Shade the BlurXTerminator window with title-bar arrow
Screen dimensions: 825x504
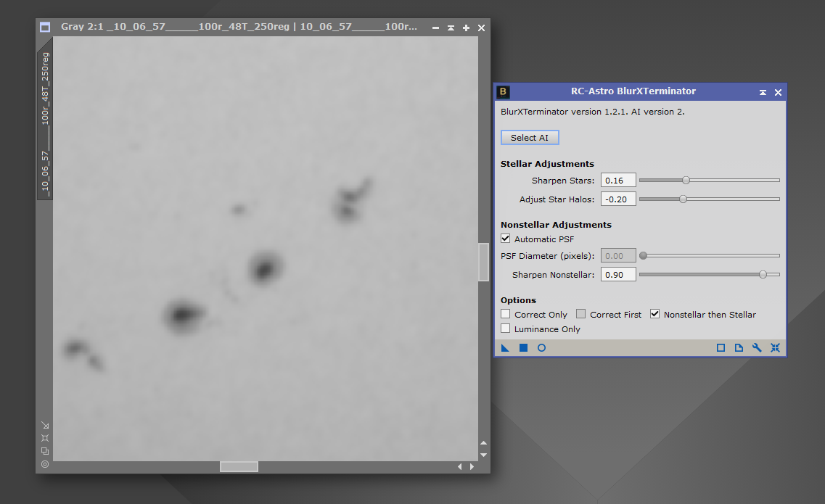click(763, 93)
